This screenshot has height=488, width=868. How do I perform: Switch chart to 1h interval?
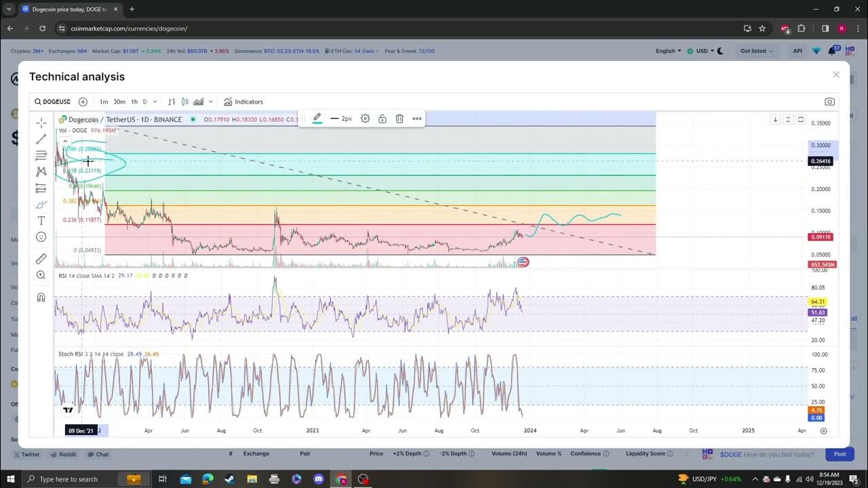[x=134, y=102]
